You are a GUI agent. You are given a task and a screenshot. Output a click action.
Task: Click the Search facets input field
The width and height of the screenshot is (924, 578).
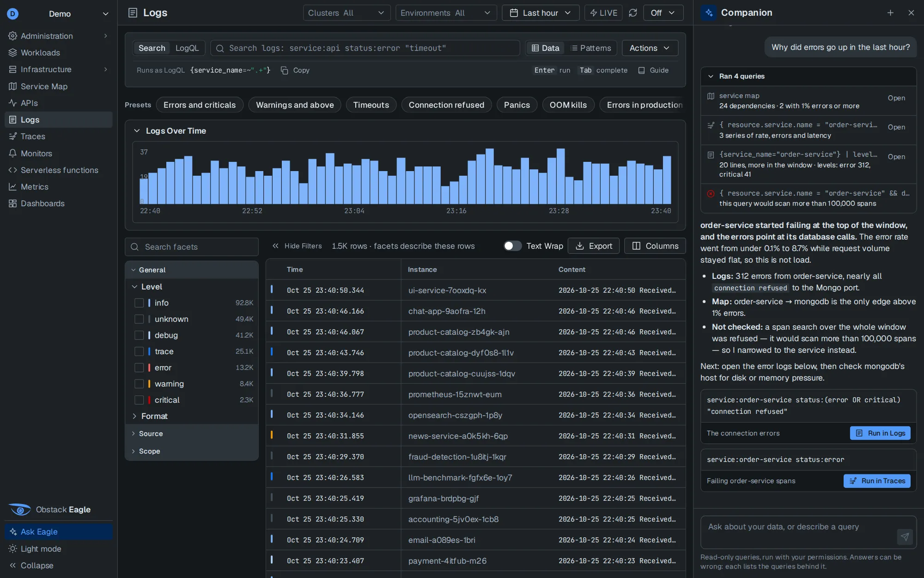pos(192,247)
